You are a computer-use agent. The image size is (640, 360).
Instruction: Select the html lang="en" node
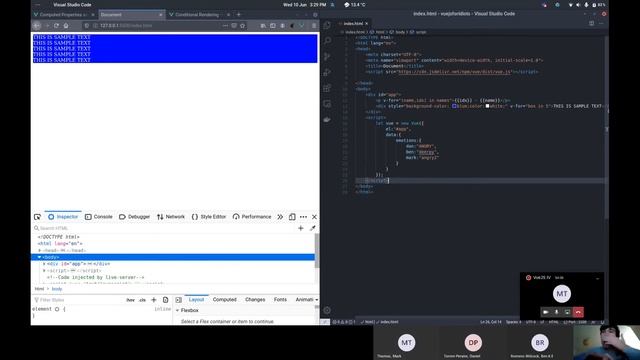click(60, 244)
